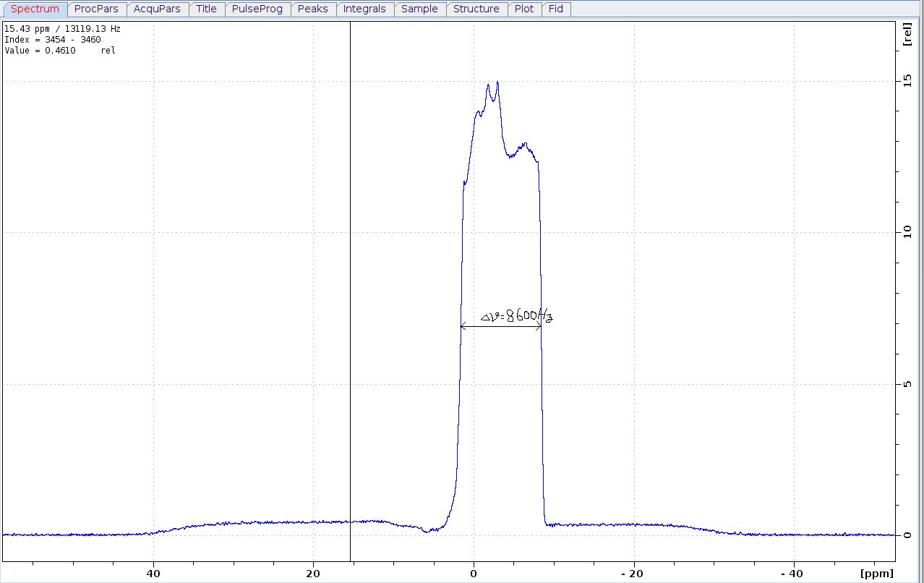Switch to the Spectrum tab
Image resolution: width=924 pixels, height=583 pixels.
(x=35, y=9)
